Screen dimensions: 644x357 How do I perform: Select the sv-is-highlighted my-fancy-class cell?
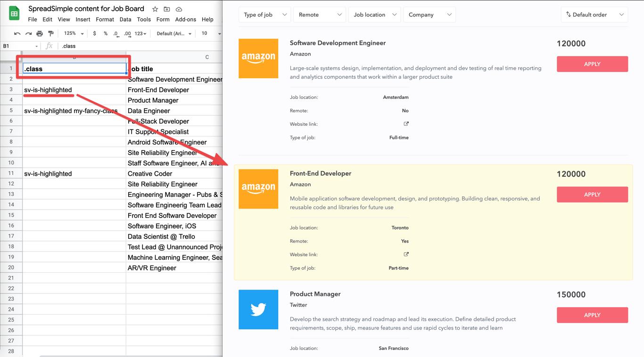[x=74, y=111]
